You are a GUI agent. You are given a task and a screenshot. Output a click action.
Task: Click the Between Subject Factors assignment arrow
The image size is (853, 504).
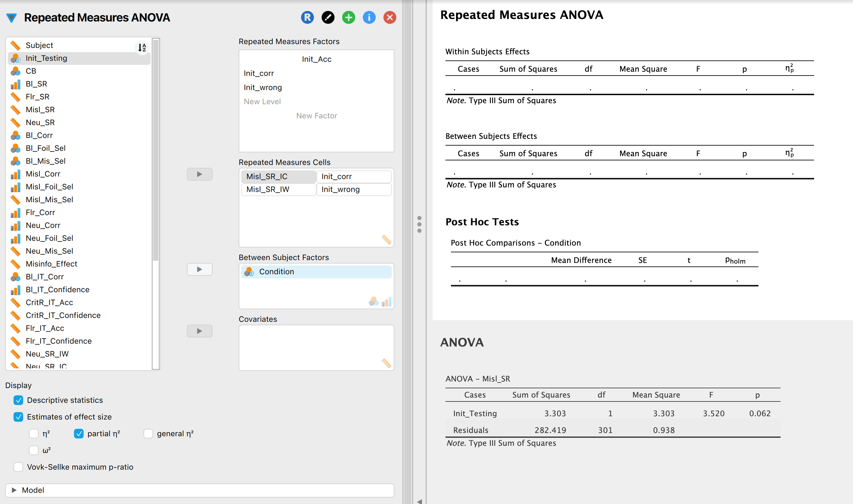[199, 269]
